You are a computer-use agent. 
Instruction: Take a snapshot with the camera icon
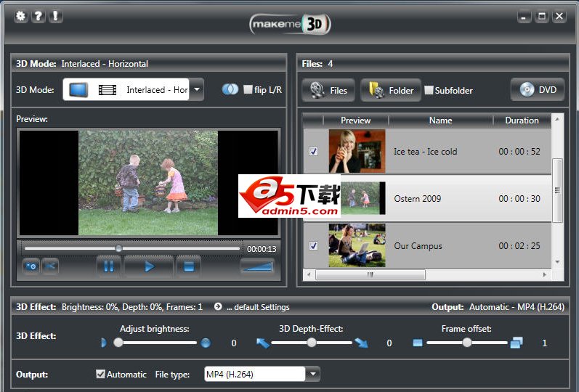[31, 266]
